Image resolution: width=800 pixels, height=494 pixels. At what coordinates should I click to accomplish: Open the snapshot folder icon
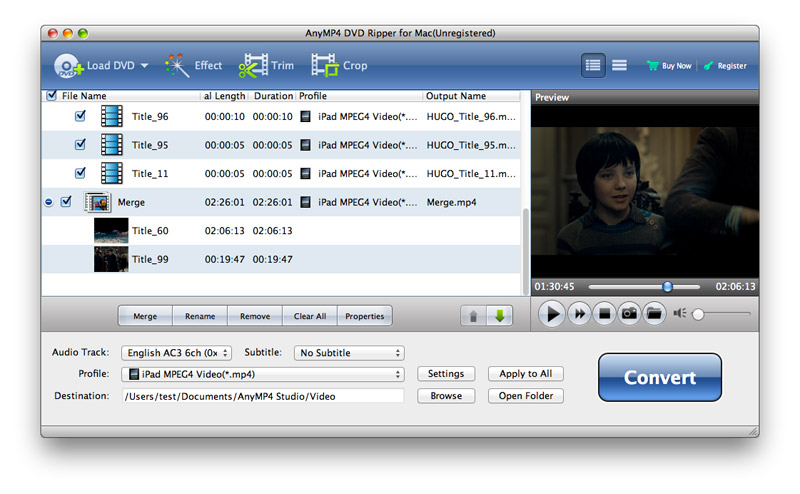click(x=653, y=314)
